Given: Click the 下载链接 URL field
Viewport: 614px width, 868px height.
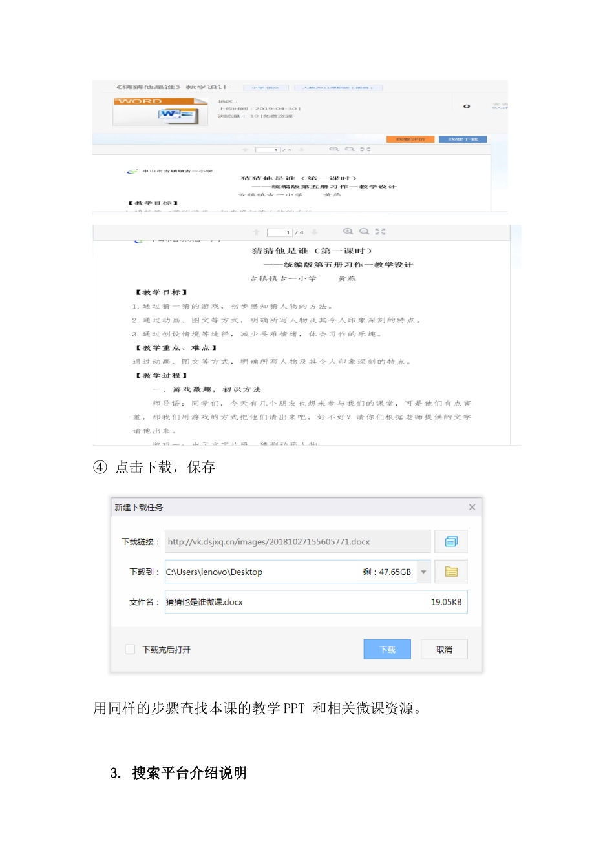Looking at the screenshot, I should tap(297, 541).
